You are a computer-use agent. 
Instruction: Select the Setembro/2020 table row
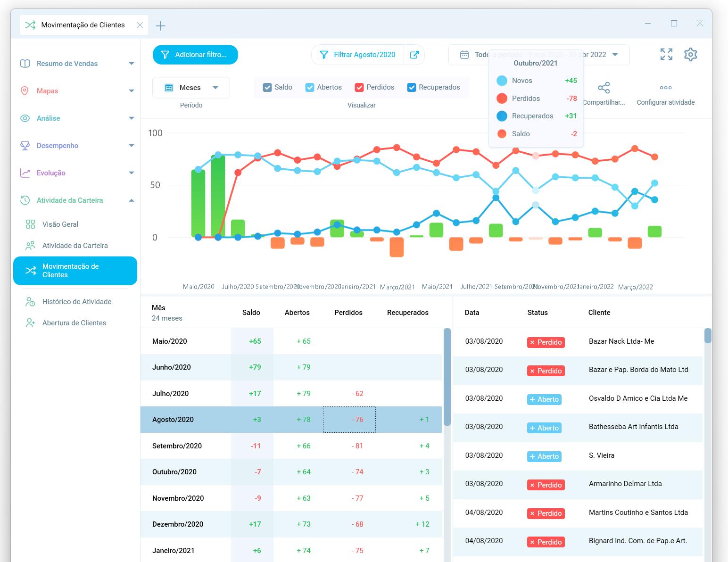177,446
